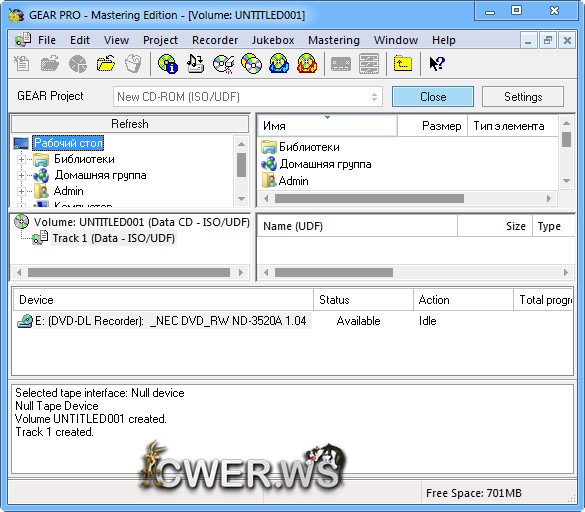The height and width of the screenshot is (512, 585).
Task: Click the 'Available' status text
Action: tap(358, 321)
